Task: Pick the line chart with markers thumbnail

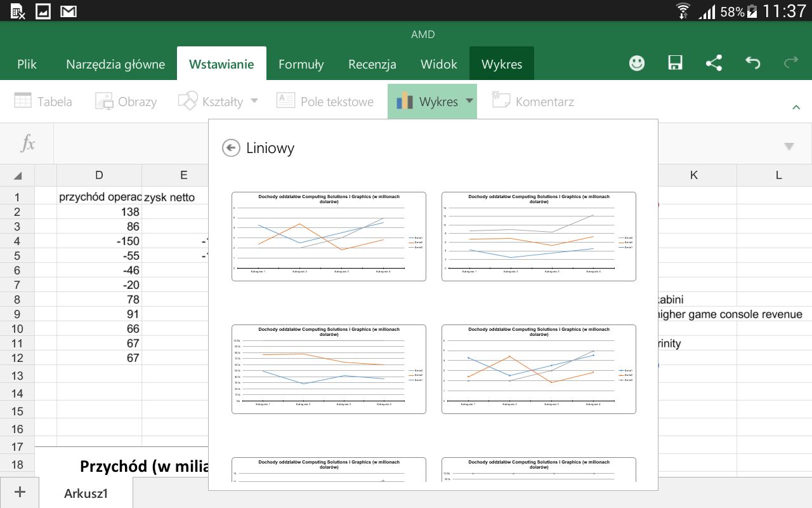Action: (539, 369)
